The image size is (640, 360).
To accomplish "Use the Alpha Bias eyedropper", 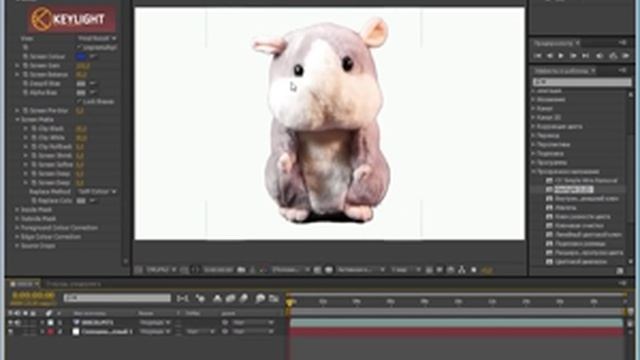I will click(x=93, y=93).
